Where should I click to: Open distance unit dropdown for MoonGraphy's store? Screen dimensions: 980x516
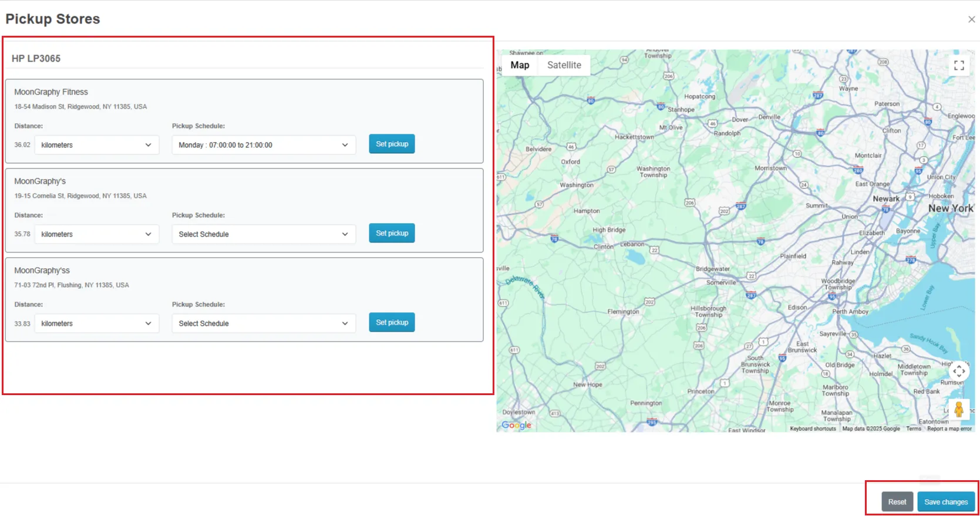96,234
